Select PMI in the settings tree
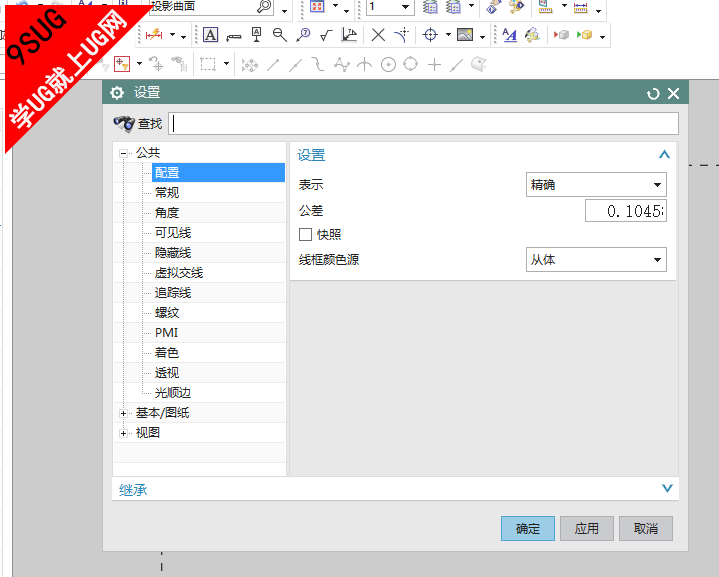719x577 pixels. point(166,333)
